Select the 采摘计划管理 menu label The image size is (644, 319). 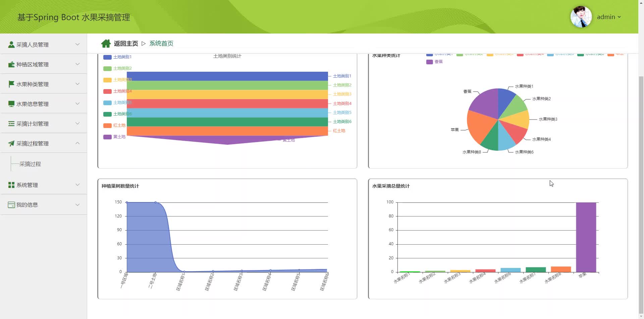coord(33,124)
